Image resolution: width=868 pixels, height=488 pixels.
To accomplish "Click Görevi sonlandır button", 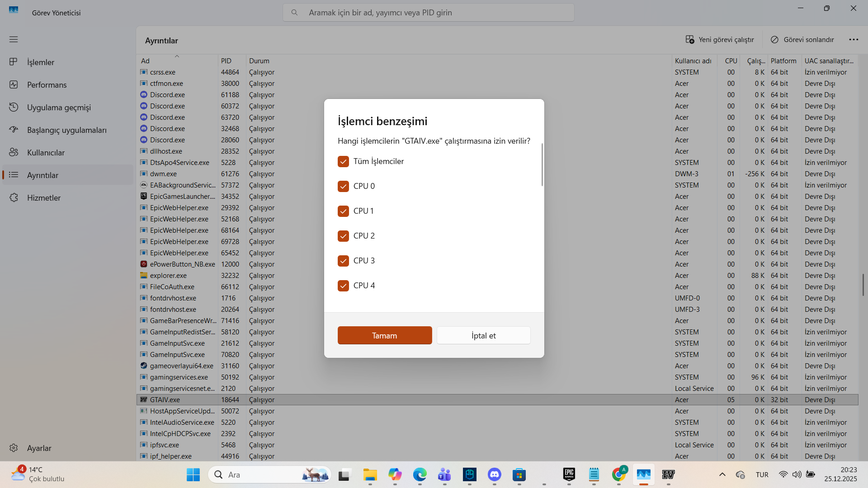I will [x=802, y=40].
